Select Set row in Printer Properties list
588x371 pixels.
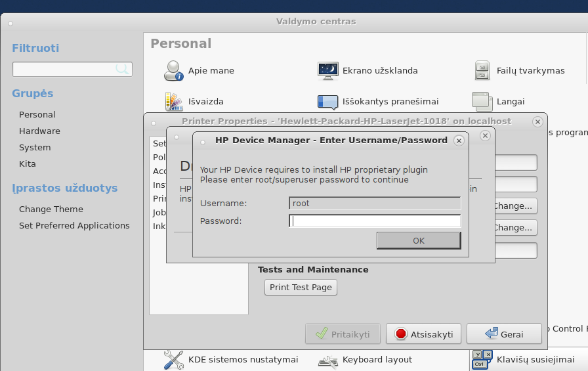159,143
